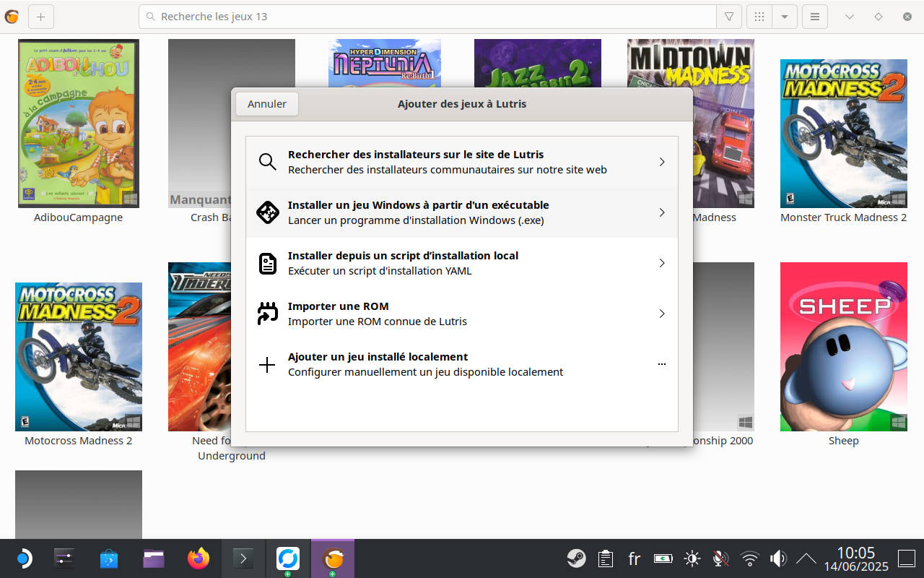Cancel the dialog with Annuler button
Screen dimensions: 924x578
pos(267,104)
